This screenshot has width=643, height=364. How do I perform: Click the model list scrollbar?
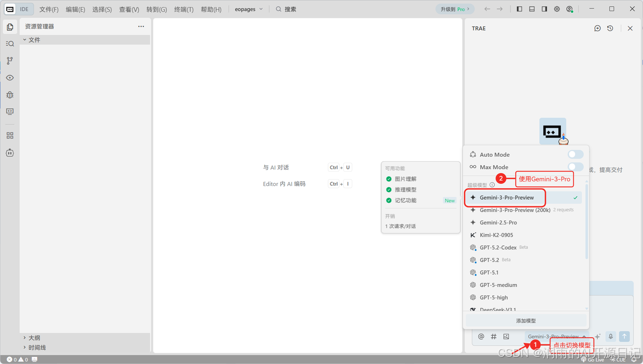tap(587, 222)
